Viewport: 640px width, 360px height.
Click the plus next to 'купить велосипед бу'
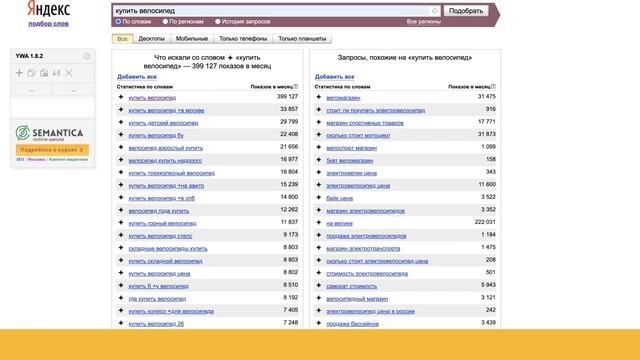click(x=121, y=135)
